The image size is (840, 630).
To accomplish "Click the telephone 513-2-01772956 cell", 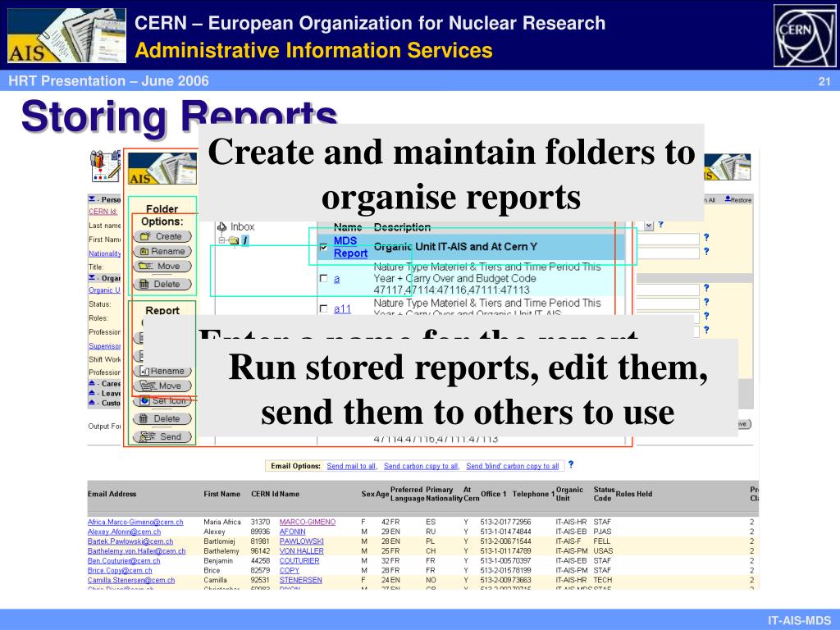I will click(x=505, y=522).
